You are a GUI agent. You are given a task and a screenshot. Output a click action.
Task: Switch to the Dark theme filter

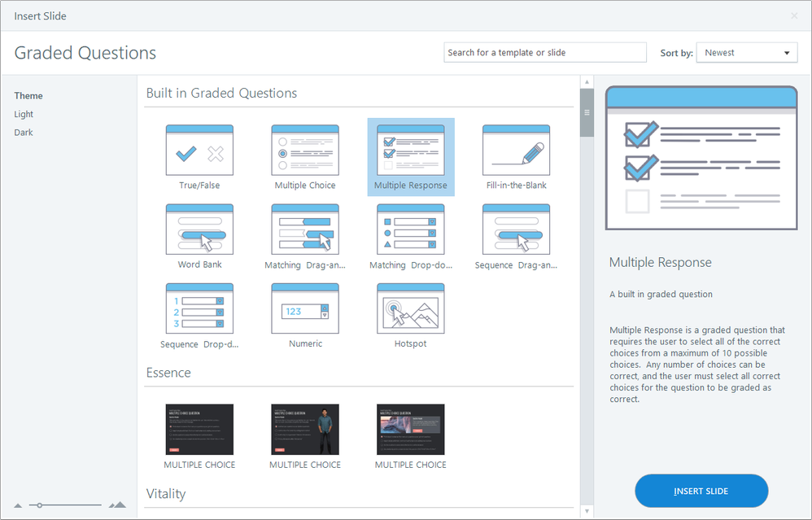pos(24,132)
